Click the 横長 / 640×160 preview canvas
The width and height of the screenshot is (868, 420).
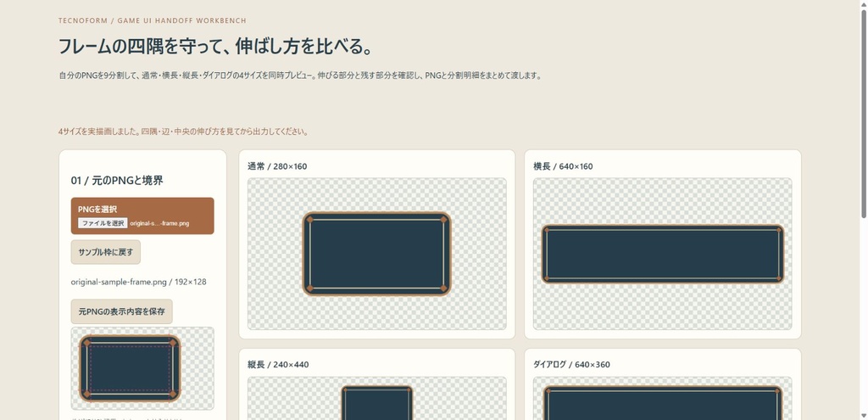tap(663, 254)
